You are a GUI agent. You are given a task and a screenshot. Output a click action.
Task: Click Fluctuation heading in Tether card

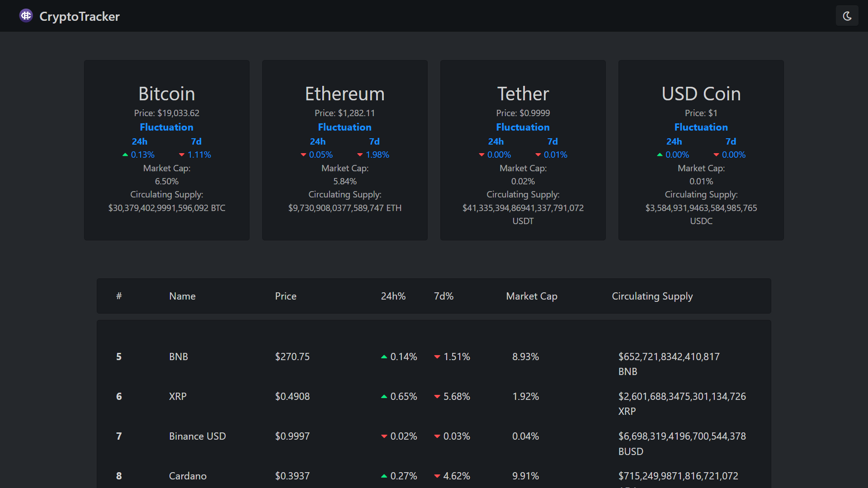point(523,127)
